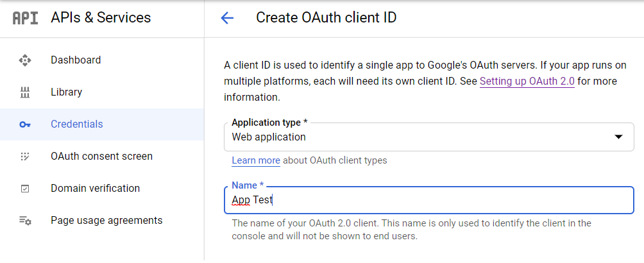Viewport: 644px width, 263px height.
Task: Open OAuth consent screen page
Action: [x=101, y=157]
